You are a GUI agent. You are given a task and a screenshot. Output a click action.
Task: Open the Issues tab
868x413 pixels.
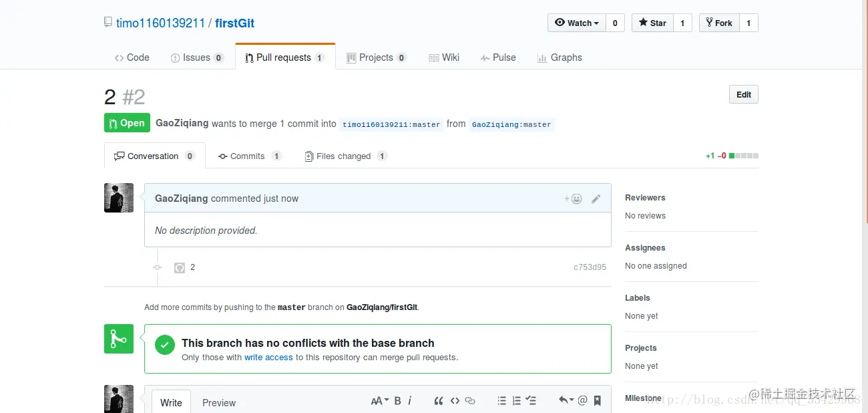click(x=196, y=57)
